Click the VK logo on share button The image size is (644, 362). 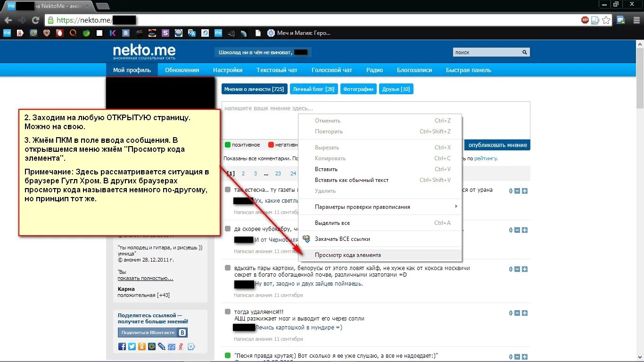click(182, 333)
